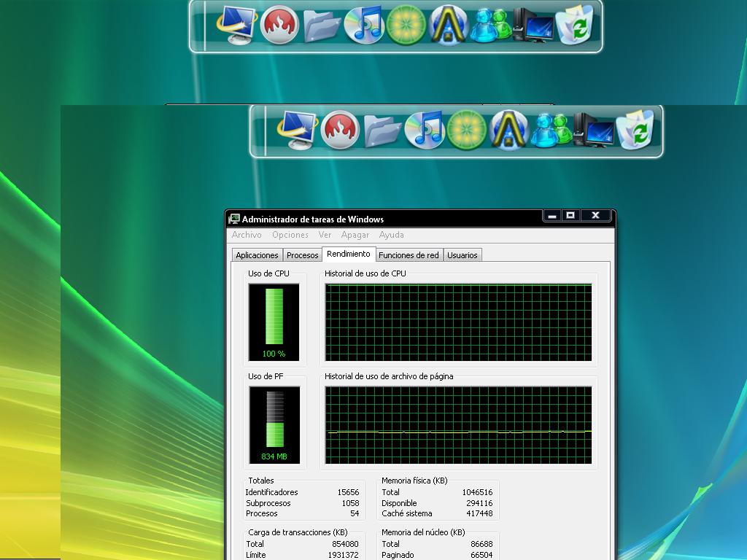Launch Ares from the top dock
The height and width of the screenshot is (560, 747).
pos(448,26)
